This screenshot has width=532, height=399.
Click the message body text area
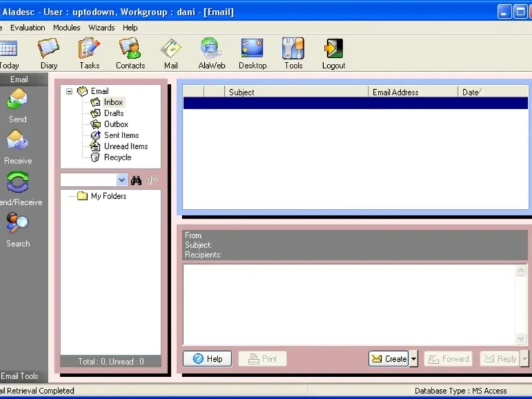(x=350, y=305)
